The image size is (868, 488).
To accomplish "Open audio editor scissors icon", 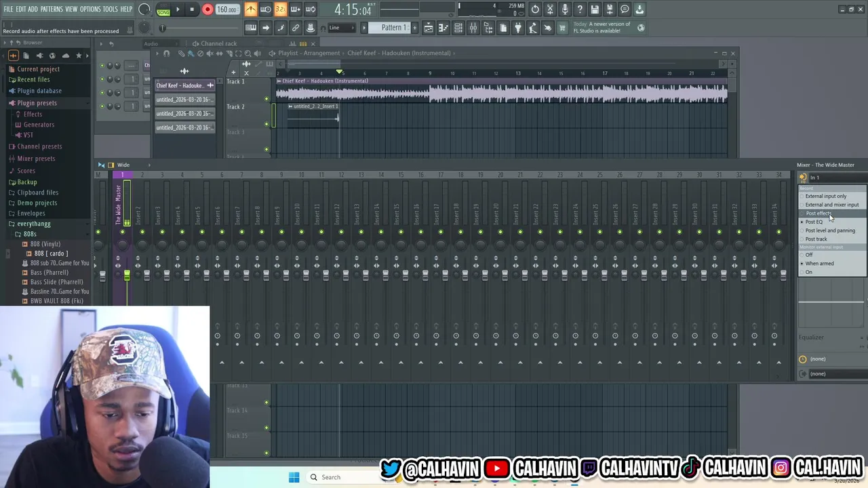I will [x=550, y=9].
